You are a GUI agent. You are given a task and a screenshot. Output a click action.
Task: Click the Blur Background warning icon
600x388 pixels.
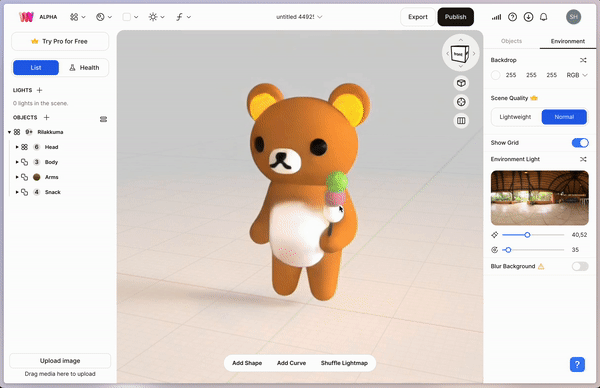click(x=541, y=266)
